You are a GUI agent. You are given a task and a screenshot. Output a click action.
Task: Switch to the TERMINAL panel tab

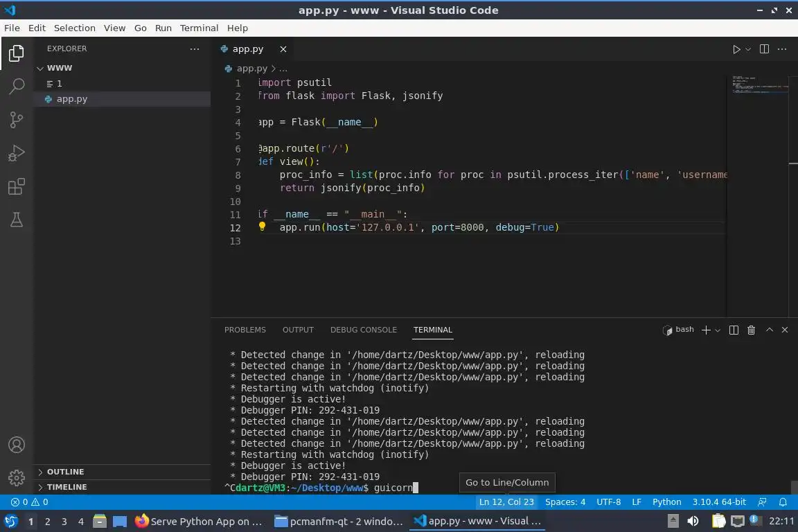point(432,330)
